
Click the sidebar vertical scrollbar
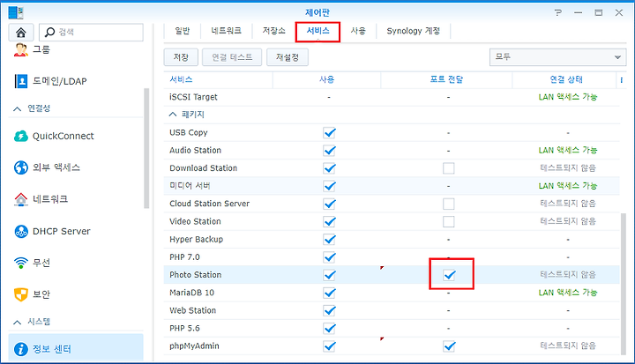click(x=146, y=148)
